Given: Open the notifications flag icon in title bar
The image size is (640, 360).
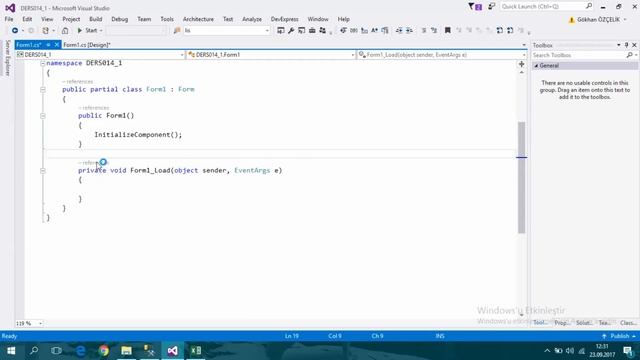Looking at the screenshot, I should pyautogui.click(x=475, y=7).
